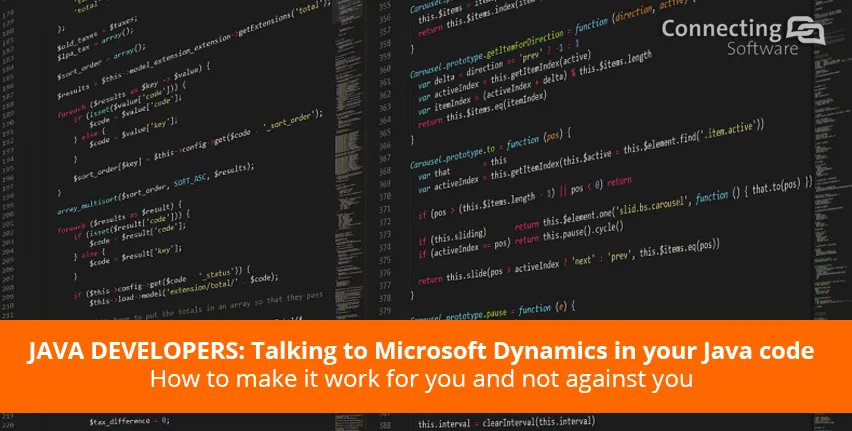Click the subtitle "How to make it work for you"
Viewport: 852px width, 431px height.
(x=421, y=379)
